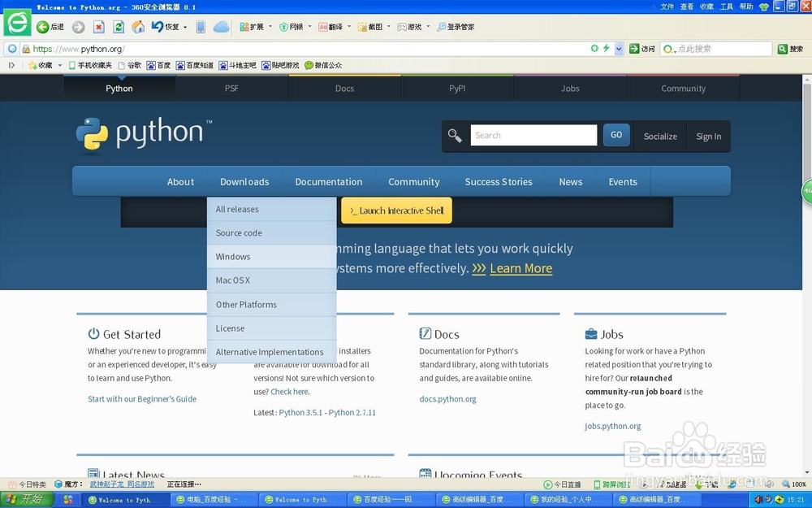Select Windows in Downloads menu
Image resolution: width=812 pixels, height=508 pixels.
tap(271, 257)
